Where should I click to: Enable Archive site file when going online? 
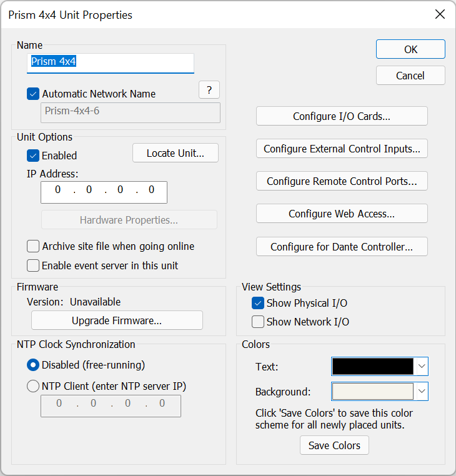[x=33, y=246]
